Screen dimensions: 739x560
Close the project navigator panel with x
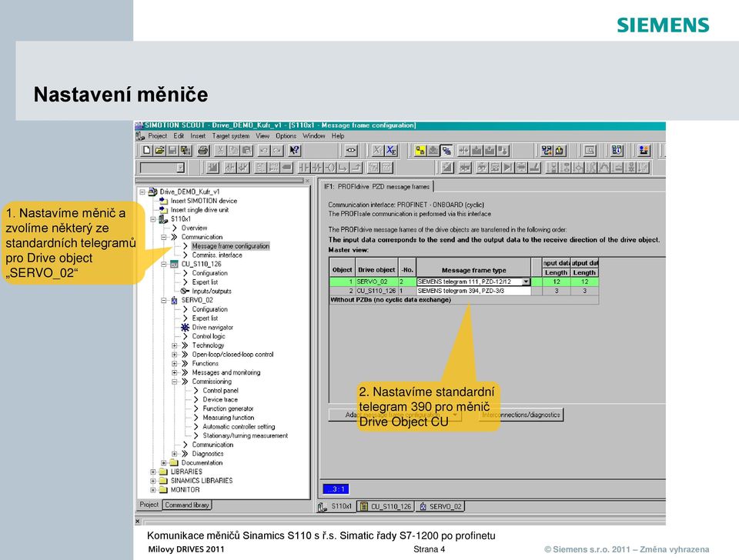click(x=307, y=181)
